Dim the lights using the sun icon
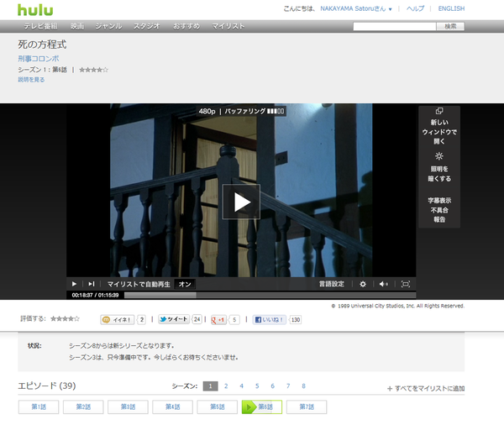The height and width of the screenshot is (425, 504). click(439, 156)
